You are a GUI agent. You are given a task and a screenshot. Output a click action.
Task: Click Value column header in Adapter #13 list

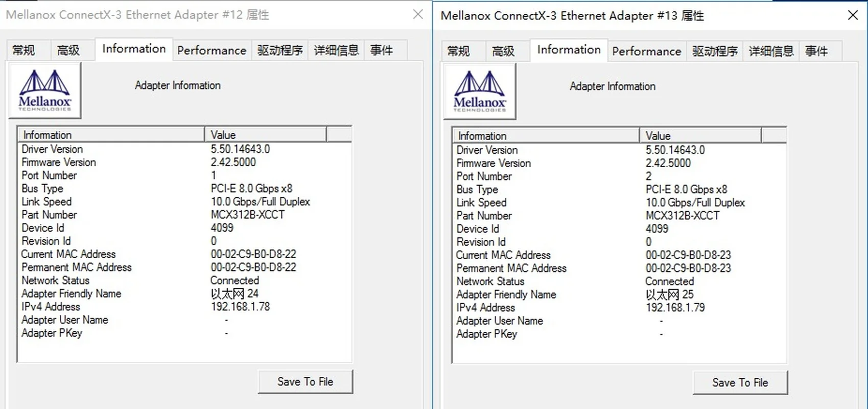700,136
